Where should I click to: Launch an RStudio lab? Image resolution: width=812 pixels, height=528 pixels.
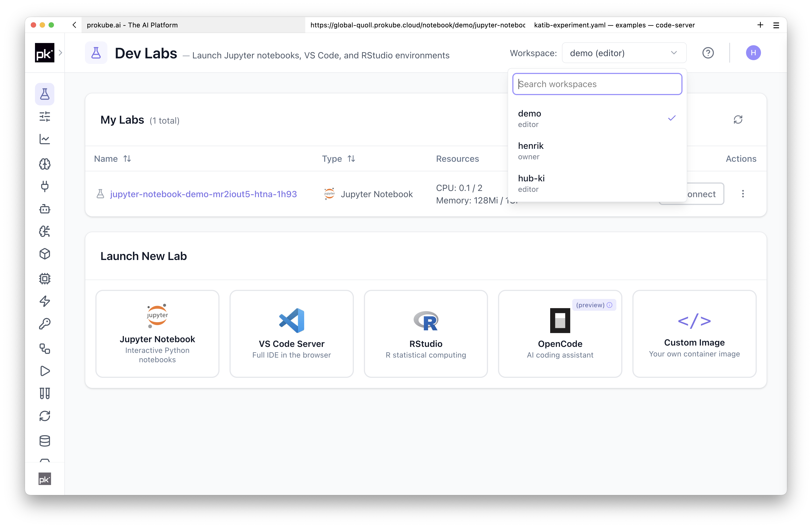point(426,334)
